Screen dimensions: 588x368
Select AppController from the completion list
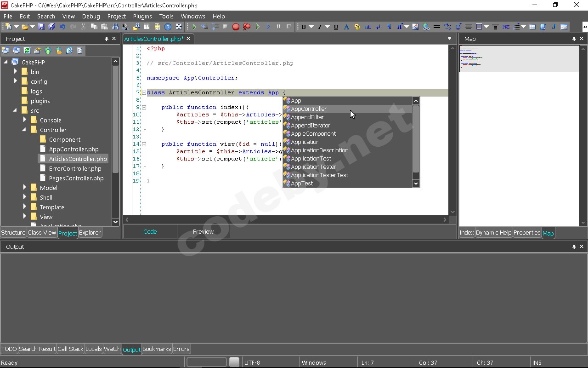[x=309, y=109]
